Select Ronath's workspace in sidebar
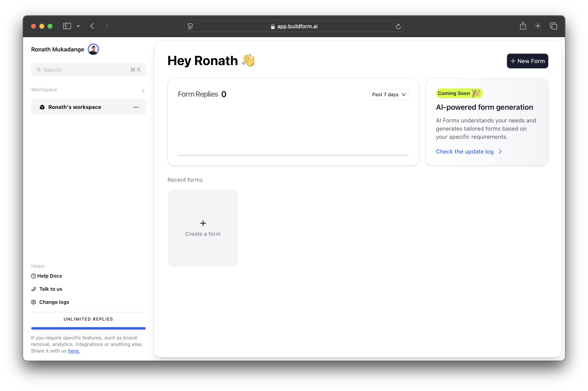This screenshot has width=588, height=391. pos(75,107)
